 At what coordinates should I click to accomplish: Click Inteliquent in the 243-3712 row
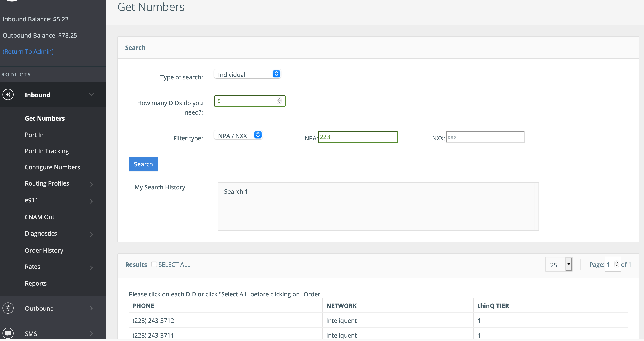coord(342,321)
